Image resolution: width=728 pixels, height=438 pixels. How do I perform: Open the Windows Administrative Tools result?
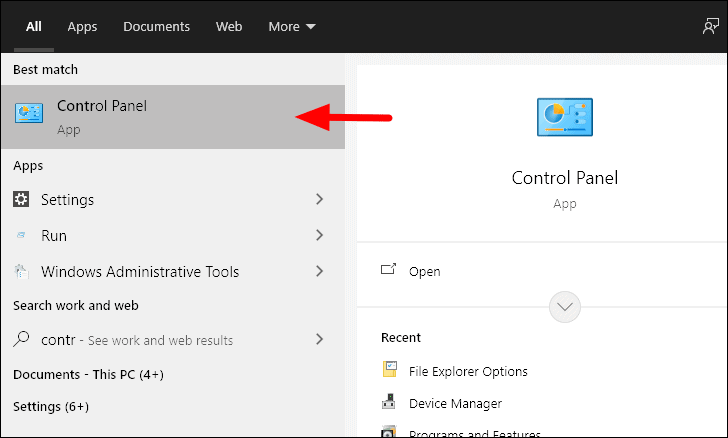click(173, 271)
